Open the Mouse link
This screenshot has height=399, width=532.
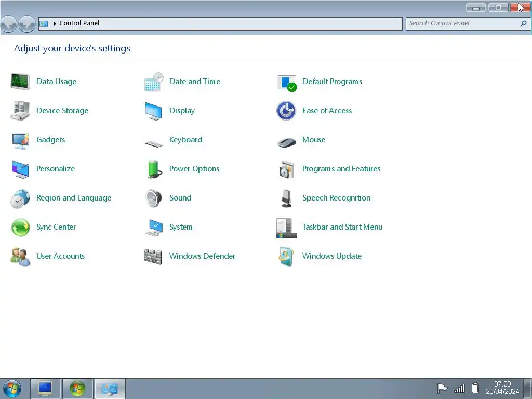tap(314, 140)
